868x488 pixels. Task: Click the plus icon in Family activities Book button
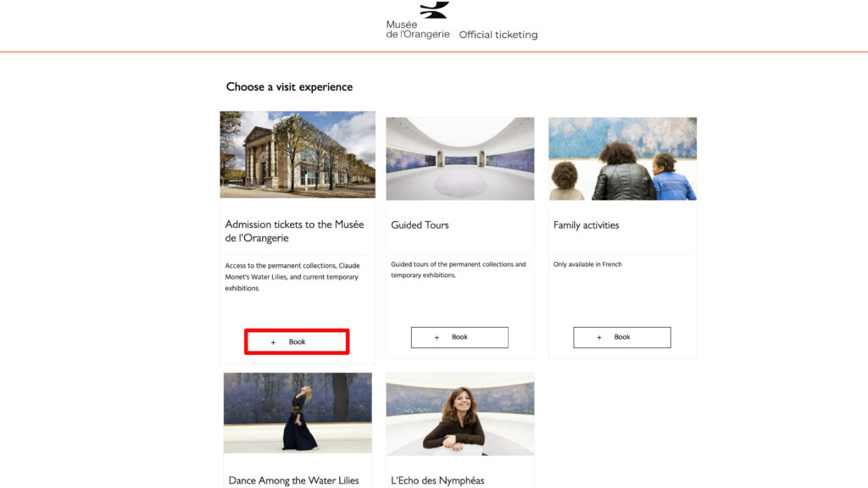coord(599,337)
